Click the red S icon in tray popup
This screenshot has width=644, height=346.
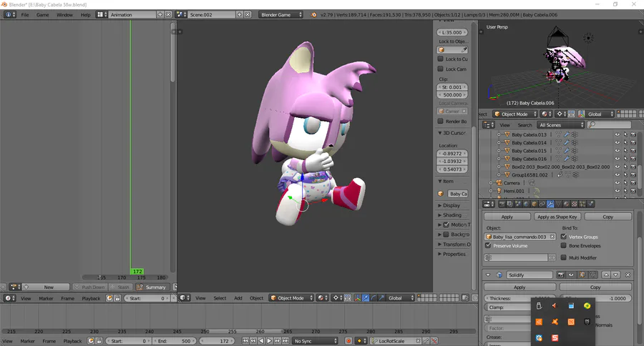click(555, 338)
